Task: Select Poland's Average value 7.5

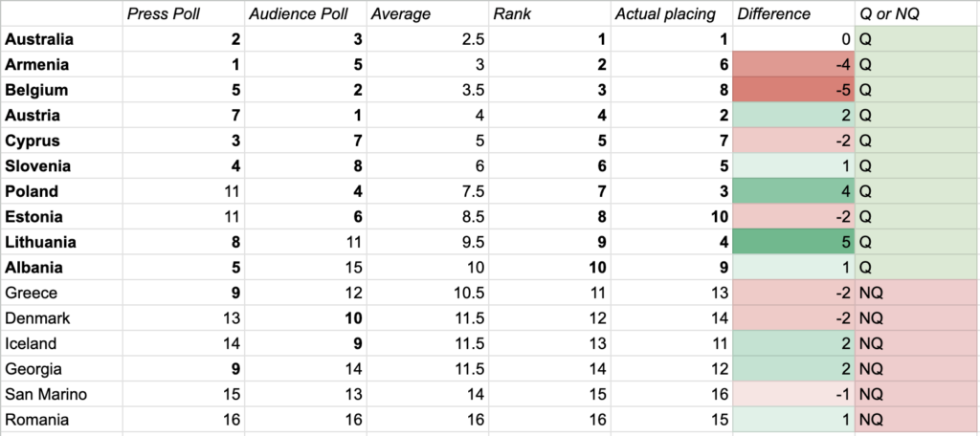Action: tap(426, 191)
